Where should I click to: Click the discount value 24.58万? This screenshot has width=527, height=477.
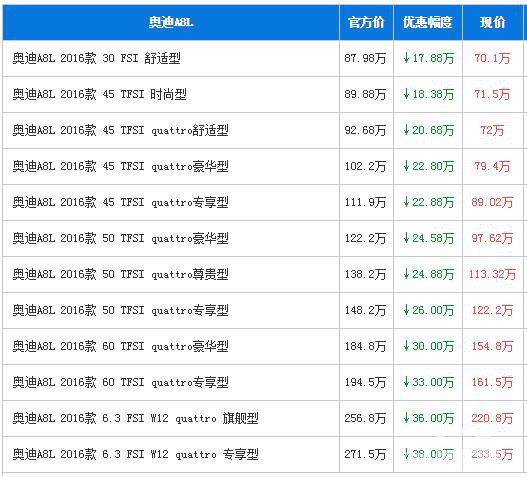(x=429, y=238)
